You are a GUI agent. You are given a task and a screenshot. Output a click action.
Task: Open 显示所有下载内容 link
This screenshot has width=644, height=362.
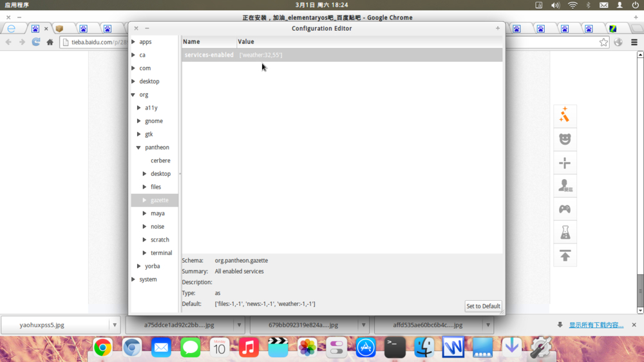pyautogui.click(x=596, y=325)
